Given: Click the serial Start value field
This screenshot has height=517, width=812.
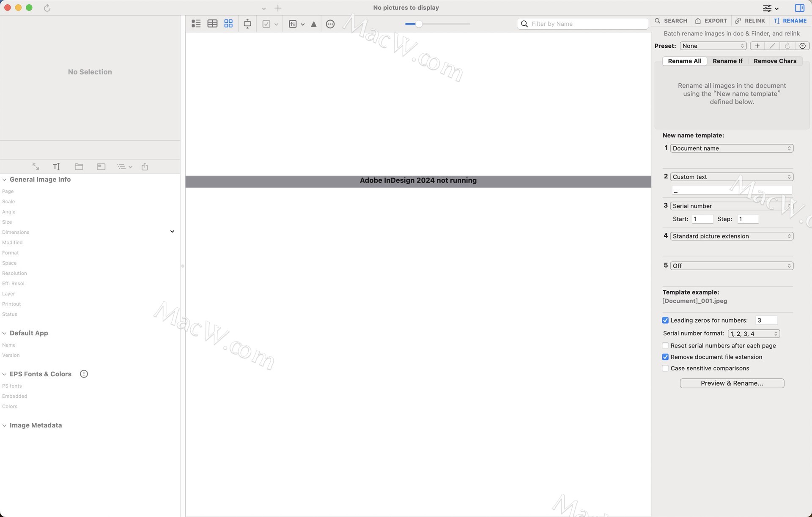Looking at the screenshot, I should coord(702,219).
